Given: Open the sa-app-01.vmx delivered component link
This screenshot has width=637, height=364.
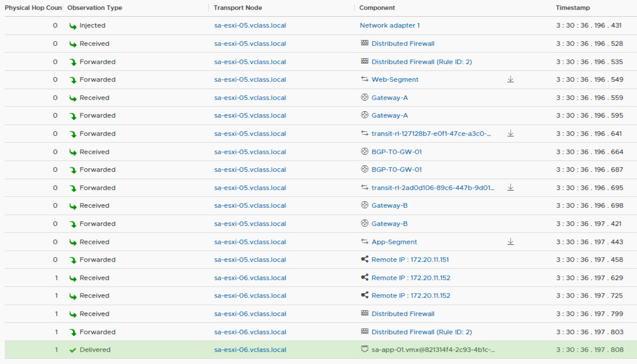Looking at the screenshot, I should [433, 350].
